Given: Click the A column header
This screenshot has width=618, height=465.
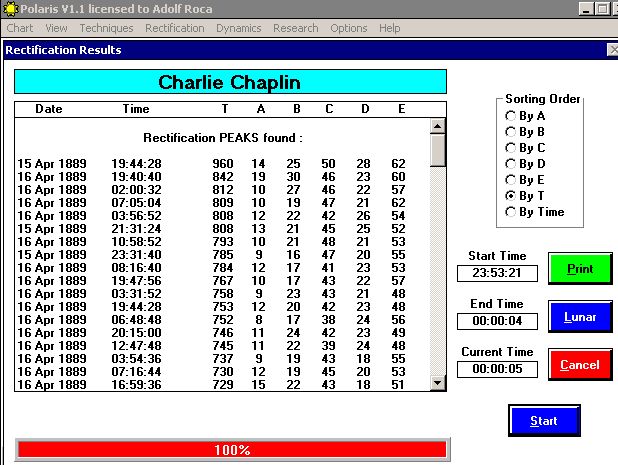Looking at the screenshot, I should (261, 109).
